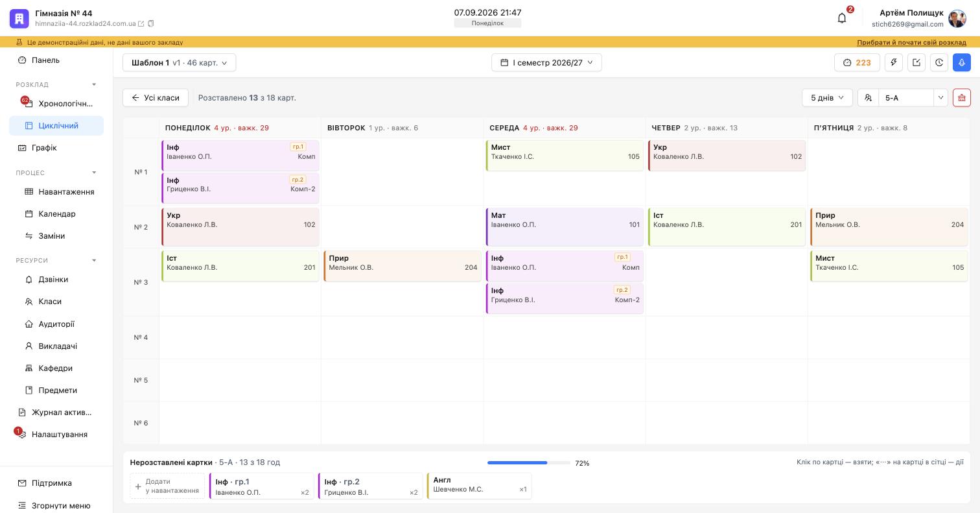
Task: Click the red clear-schedule icon button
Action: (x=962, y=98)
